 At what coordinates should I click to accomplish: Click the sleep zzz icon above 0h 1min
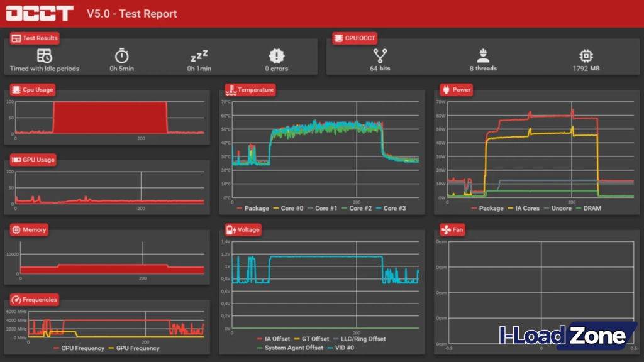199,55
